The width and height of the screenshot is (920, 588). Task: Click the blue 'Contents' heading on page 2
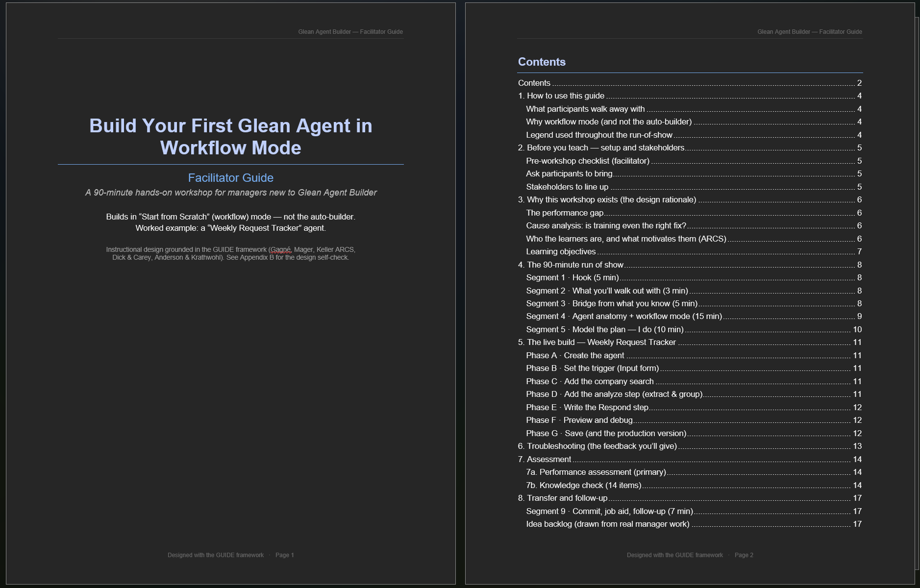(542, 62)
